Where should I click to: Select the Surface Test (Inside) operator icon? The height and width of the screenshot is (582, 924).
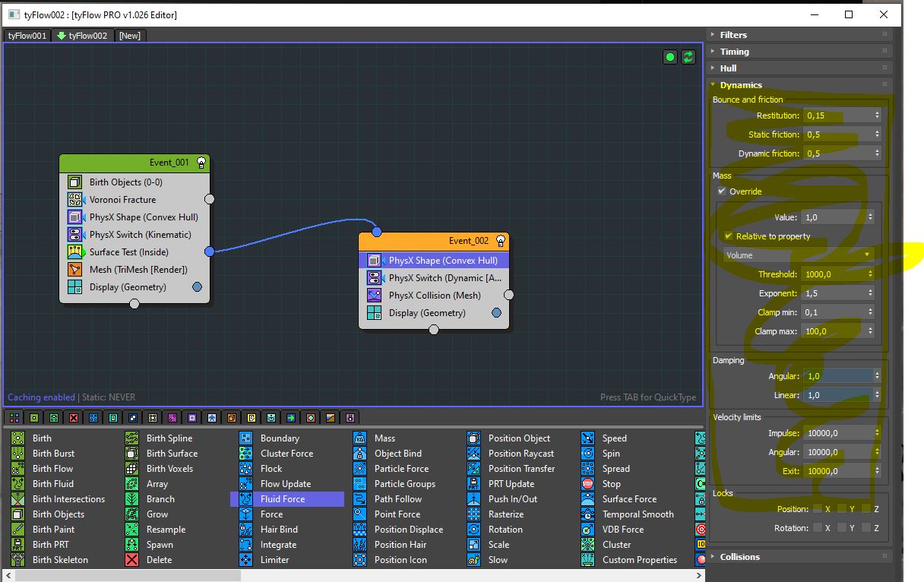click(x=74, y=252)
